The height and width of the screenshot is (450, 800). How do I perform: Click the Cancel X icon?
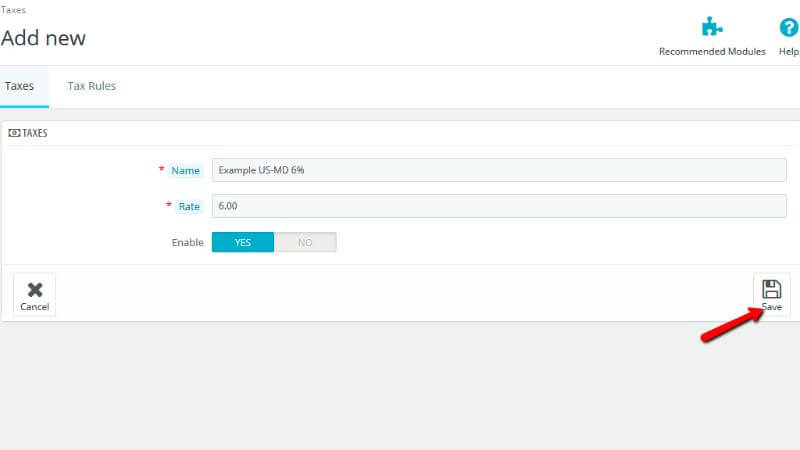pos(35,290)
